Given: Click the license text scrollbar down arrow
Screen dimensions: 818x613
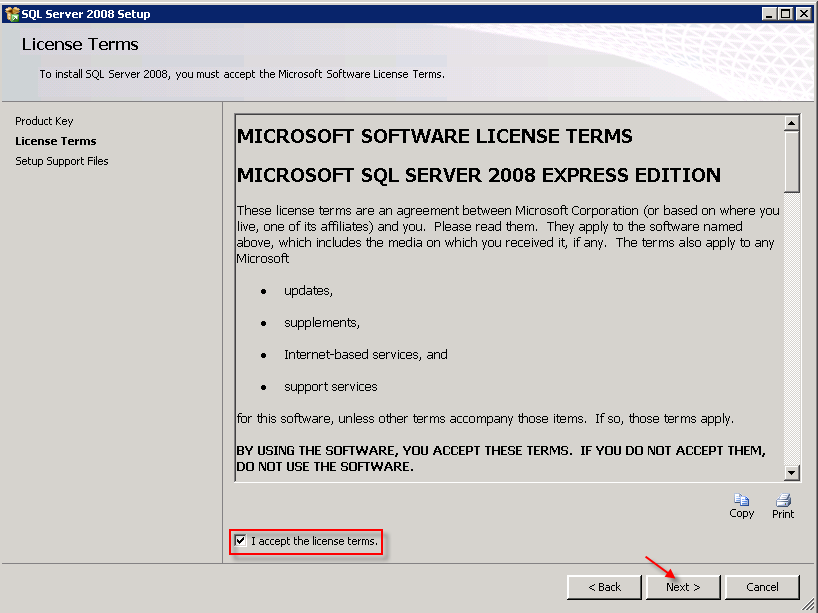Looking at the screenshot, I should pyautogui.click(x=791, y=473).
